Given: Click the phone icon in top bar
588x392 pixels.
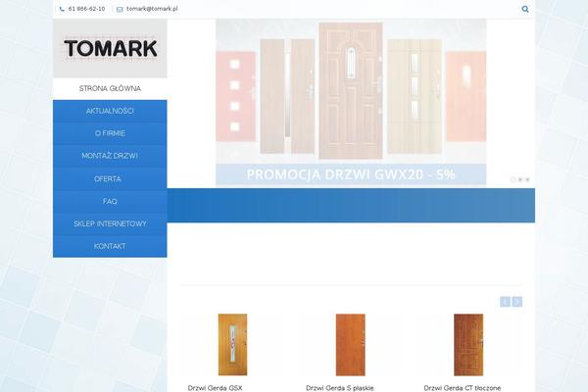Looking at the screenshot, I should pos(62,9).
